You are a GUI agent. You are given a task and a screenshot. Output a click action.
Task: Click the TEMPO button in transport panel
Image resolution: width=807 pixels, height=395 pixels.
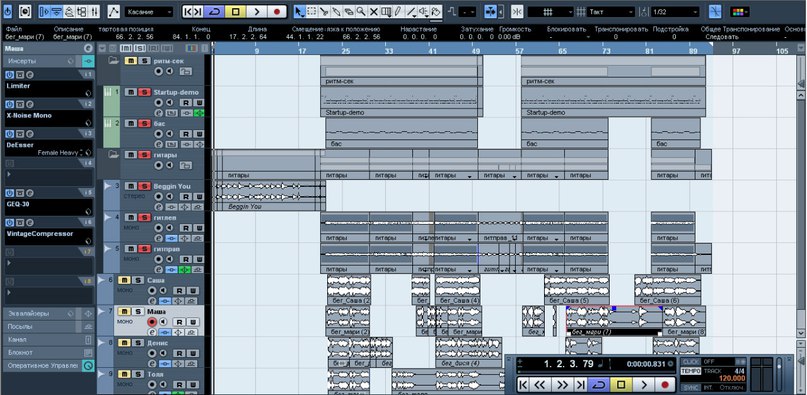(691, 371)
